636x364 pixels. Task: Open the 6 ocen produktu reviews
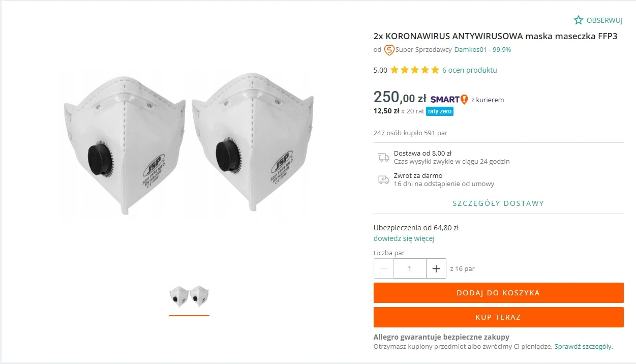coord(470,70)
